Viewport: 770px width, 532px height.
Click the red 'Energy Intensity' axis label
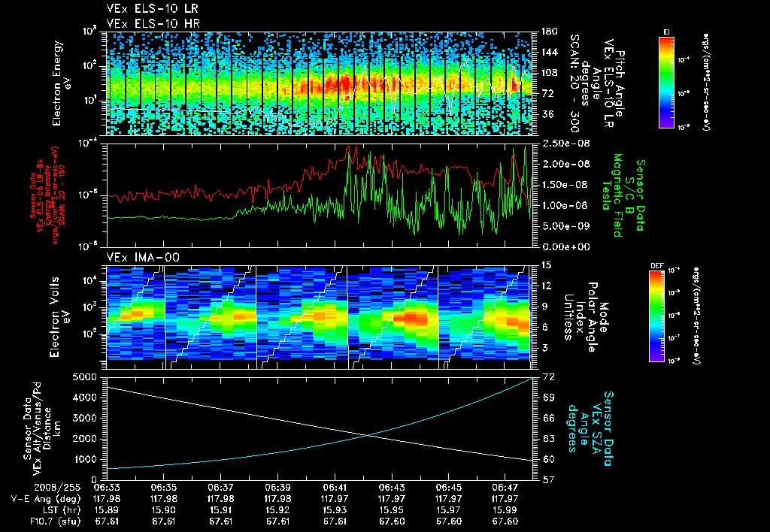click(x=50, y=195)
